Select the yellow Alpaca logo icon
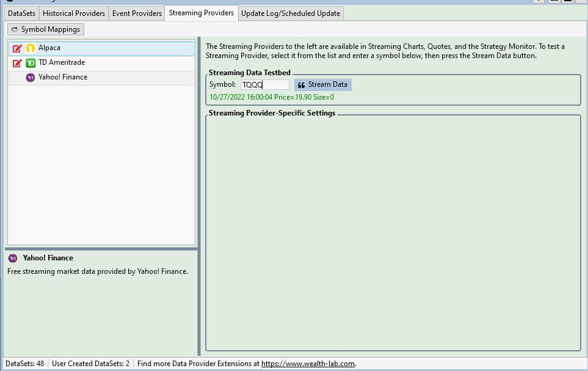The width and height of the screenshot is (588, 371). (x=31, y=48)
